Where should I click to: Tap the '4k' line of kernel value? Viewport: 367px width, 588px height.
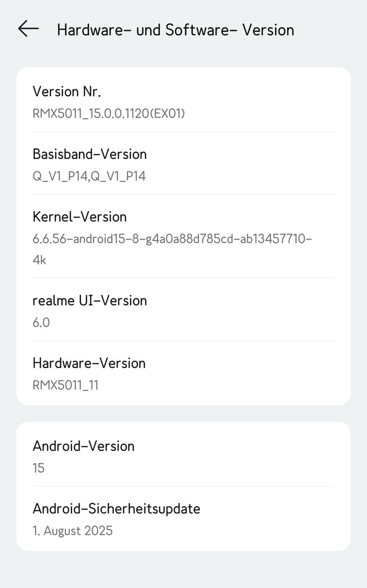(39, 260)
